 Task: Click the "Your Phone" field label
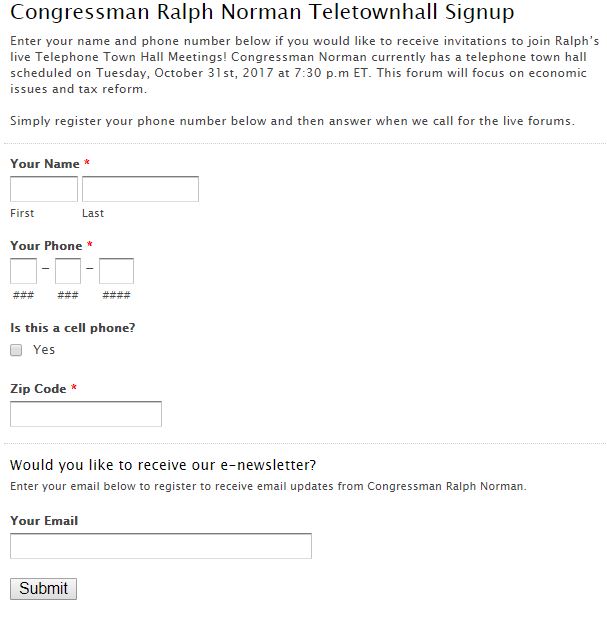pos(46,246)
